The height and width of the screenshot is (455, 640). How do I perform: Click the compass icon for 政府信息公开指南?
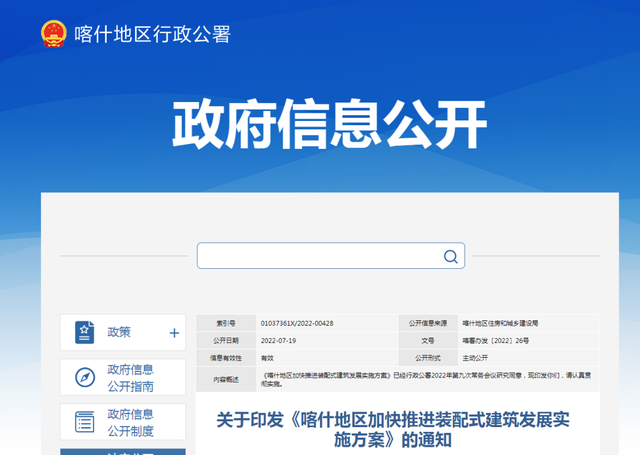pos(85,377)
